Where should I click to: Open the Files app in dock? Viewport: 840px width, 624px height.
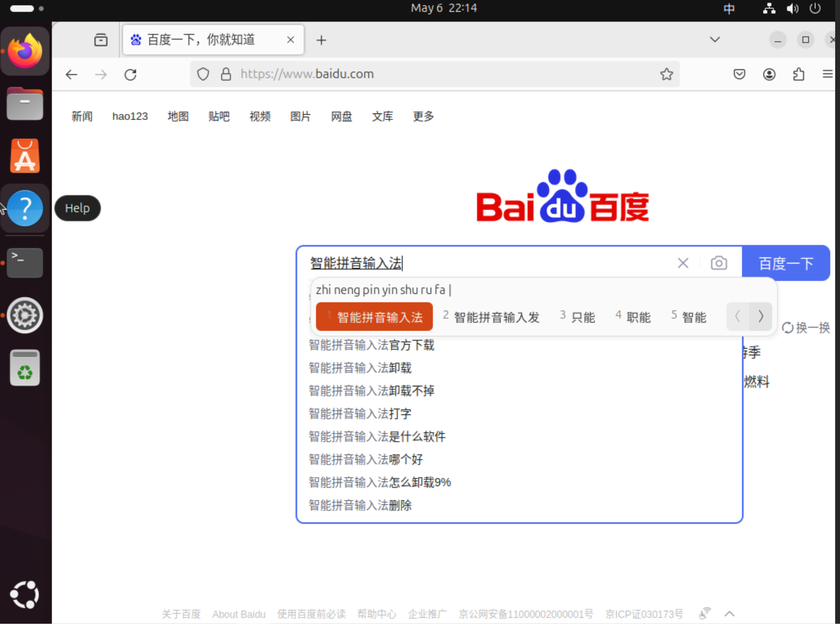[25, 104]
